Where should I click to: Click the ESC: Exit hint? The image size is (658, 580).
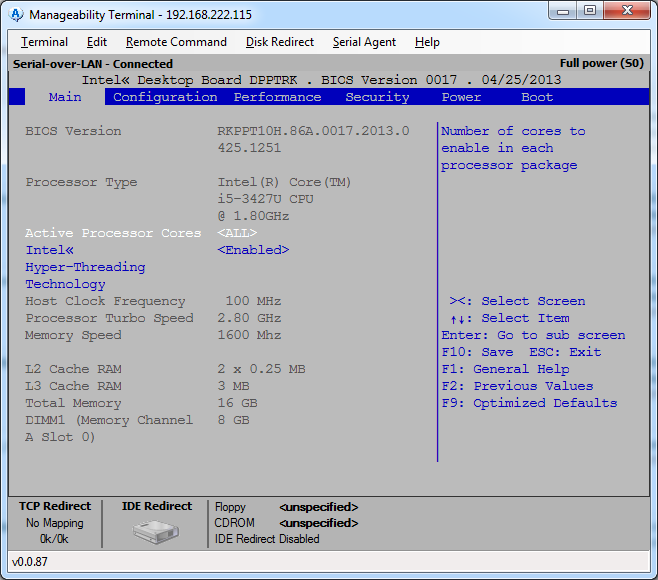pos(565,352)
